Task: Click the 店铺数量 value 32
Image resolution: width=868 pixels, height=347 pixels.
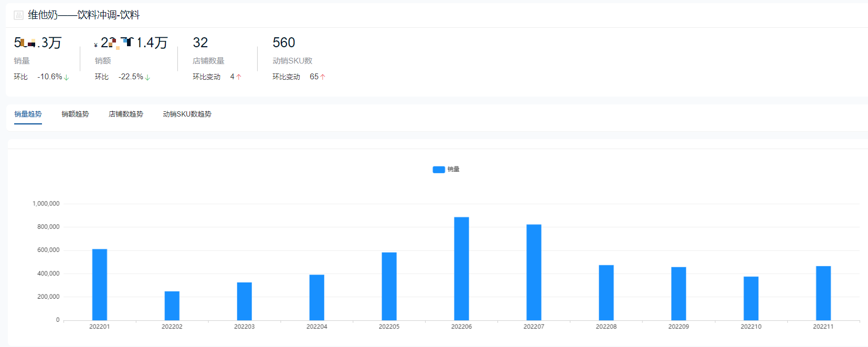Action: point(200,43)
